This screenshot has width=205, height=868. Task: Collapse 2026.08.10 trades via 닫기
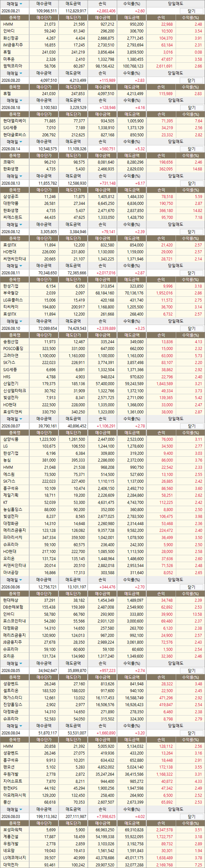(191, 328)
